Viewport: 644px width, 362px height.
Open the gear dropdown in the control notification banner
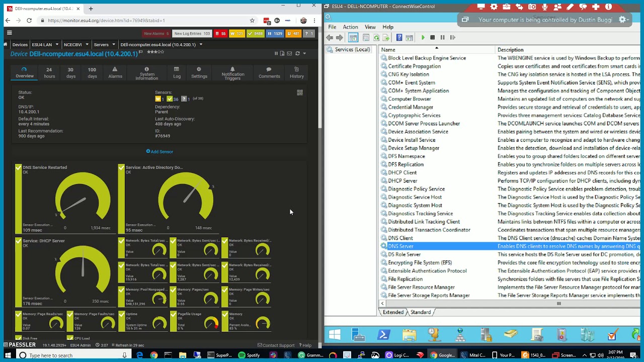click(x=624, y=20)
